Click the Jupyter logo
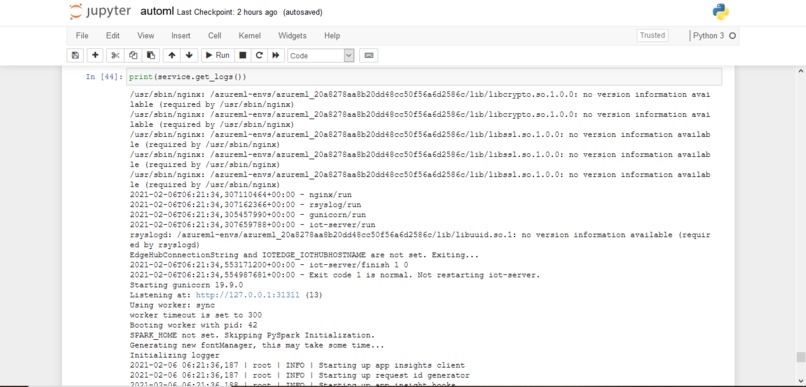 point(100,11)
